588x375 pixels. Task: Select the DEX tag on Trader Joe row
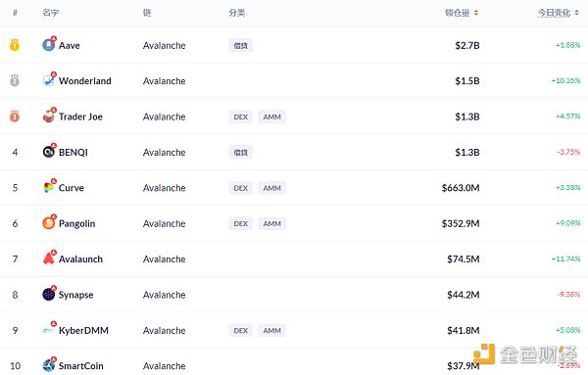point(240,117)
